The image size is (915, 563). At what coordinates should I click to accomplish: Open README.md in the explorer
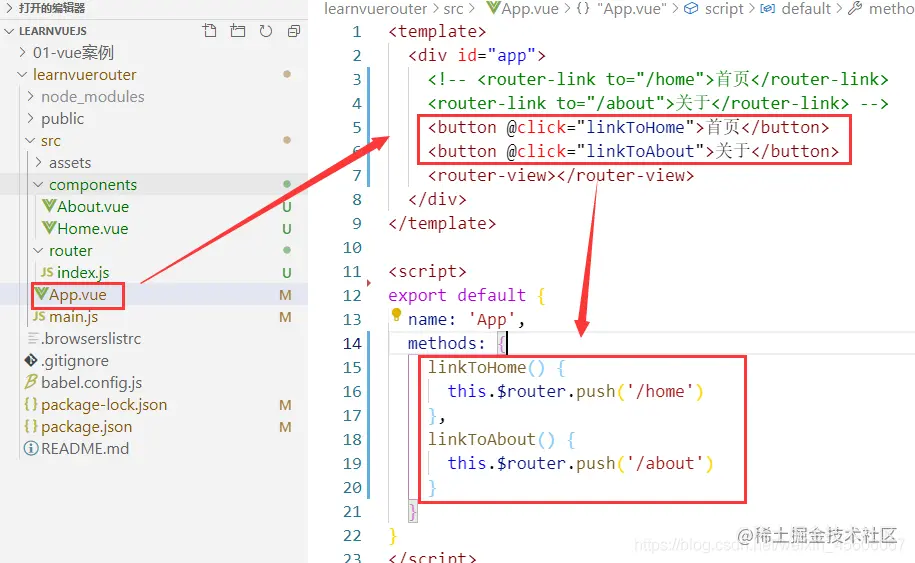pos(85,449)
